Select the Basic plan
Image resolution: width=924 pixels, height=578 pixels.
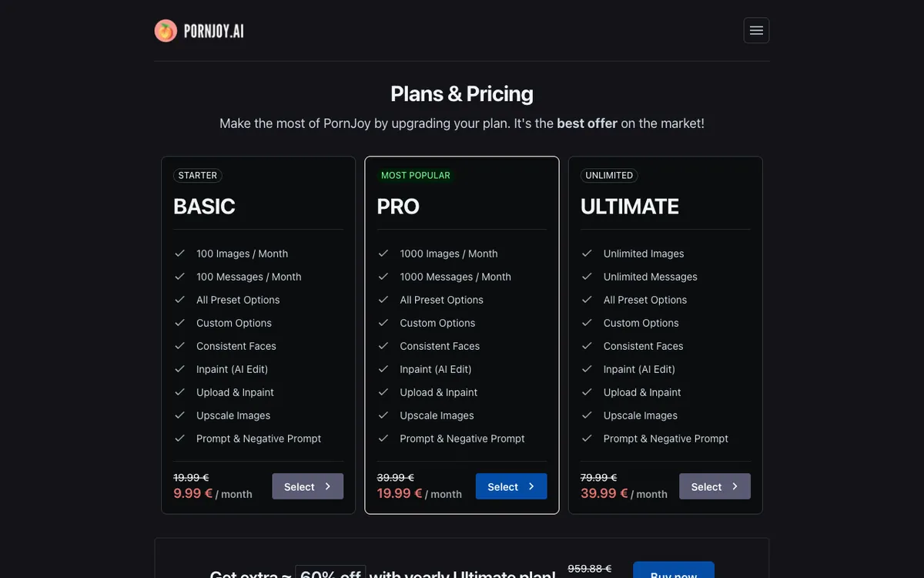pos(307,486)
